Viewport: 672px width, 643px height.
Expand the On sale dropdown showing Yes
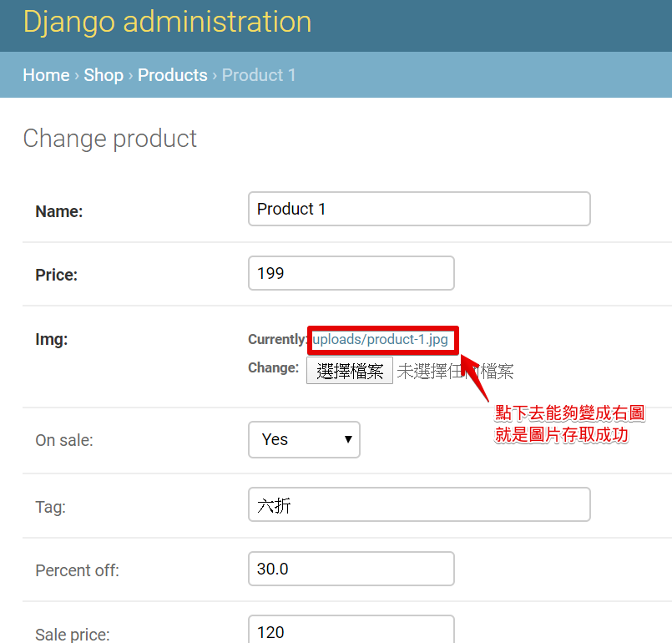click(304, 440)
